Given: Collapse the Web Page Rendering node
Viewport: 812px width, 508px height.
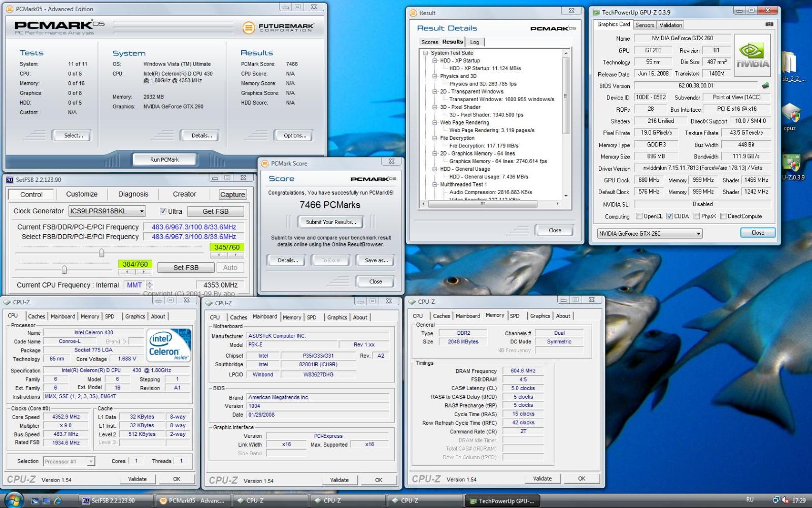Looking at the screenshot, I should pos(434,122).
